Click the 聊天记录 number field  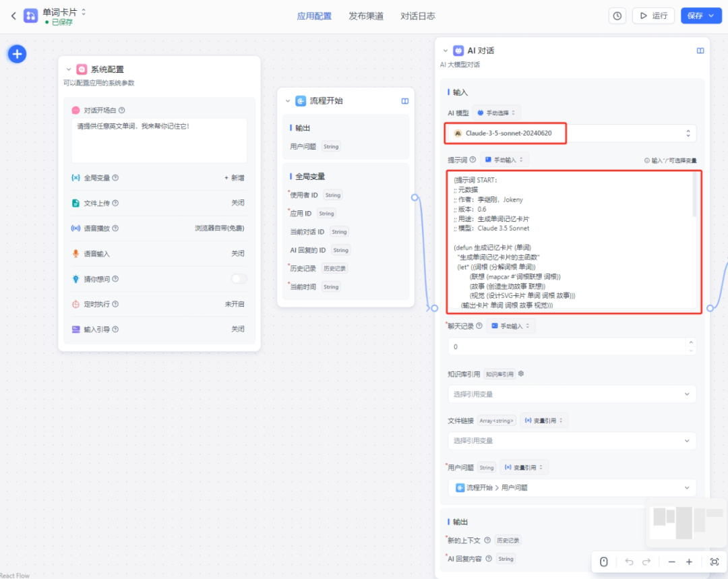tap(572, 347)
